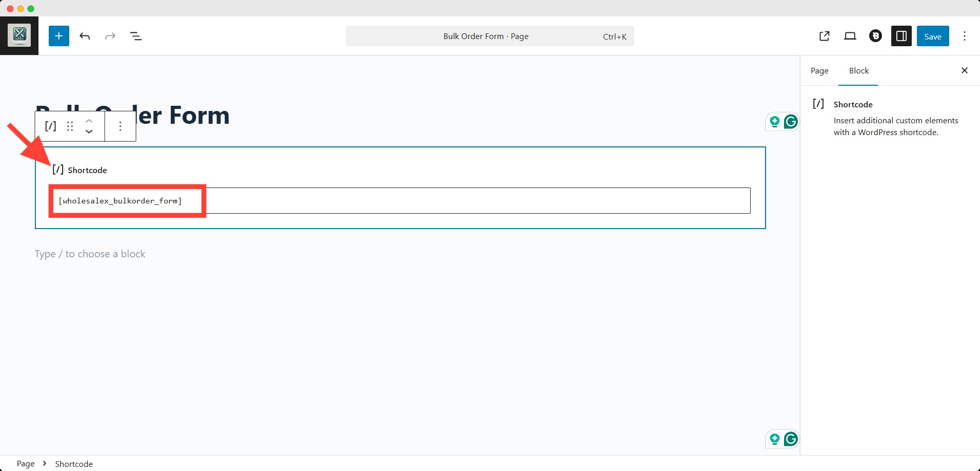Move the Shortcode block up
Image resolution: width=980 pixels, height=471 pixels.
(89, 121)
